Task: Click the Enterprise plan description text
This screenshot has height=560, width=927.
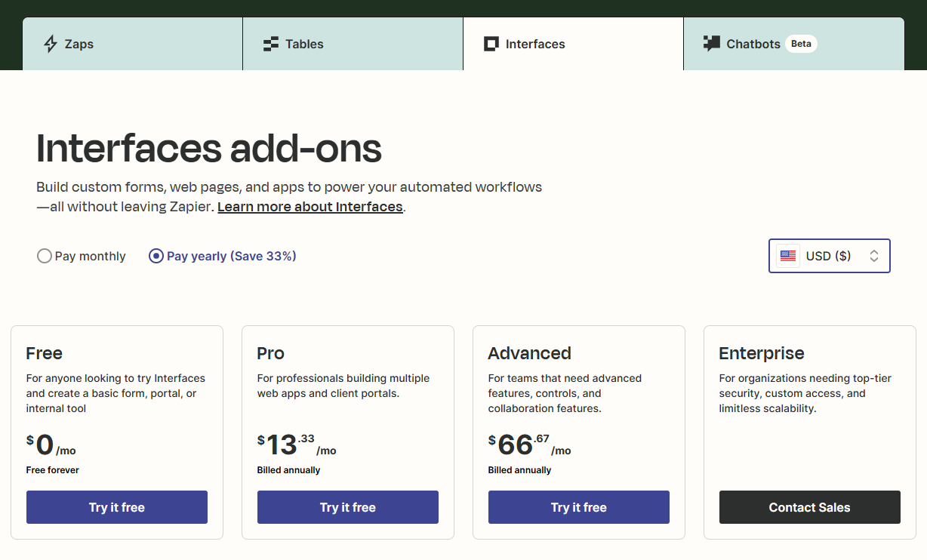Action: (x=805, y=393)
